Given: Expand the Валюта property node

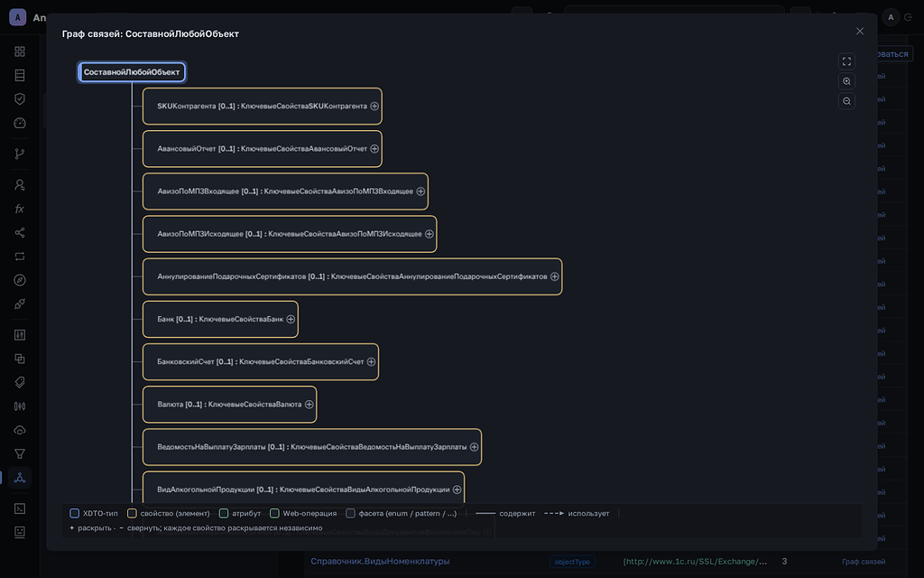Looking at the screenshot, I should click(x=309, y=405).
